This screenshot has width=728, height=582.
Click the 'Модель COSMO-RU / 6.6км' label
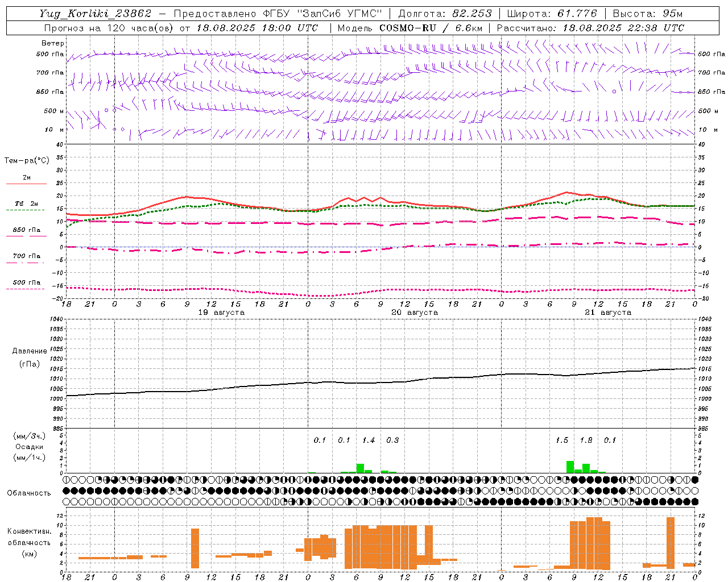pos(410,28)
